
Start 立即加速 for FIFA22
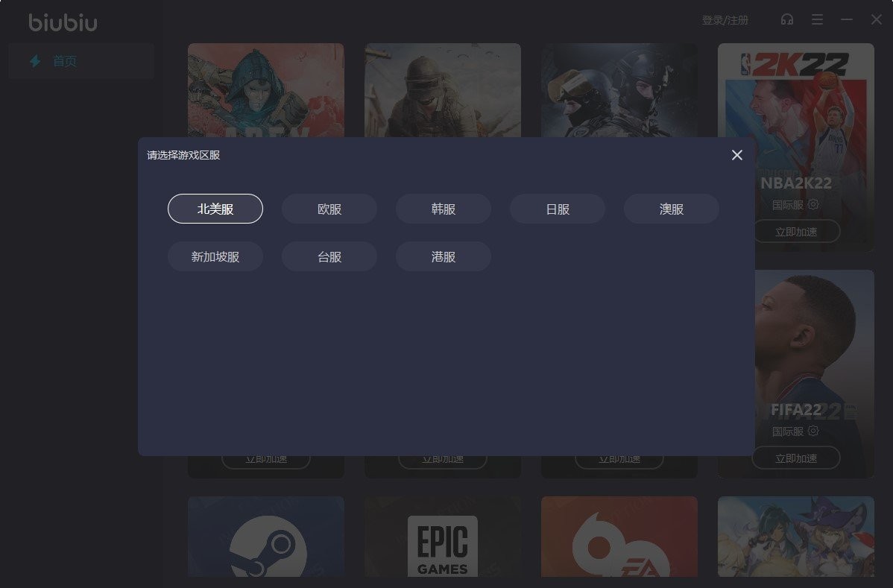coord(796,458)
